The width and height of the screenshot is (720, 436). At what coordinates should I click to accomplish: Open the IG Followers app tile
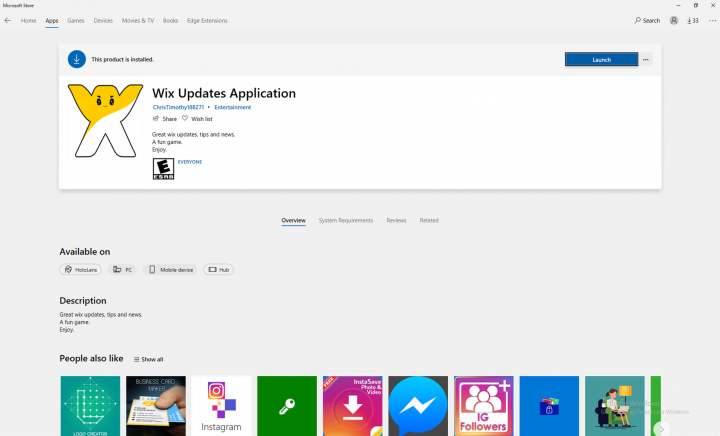tap(484, 406)
